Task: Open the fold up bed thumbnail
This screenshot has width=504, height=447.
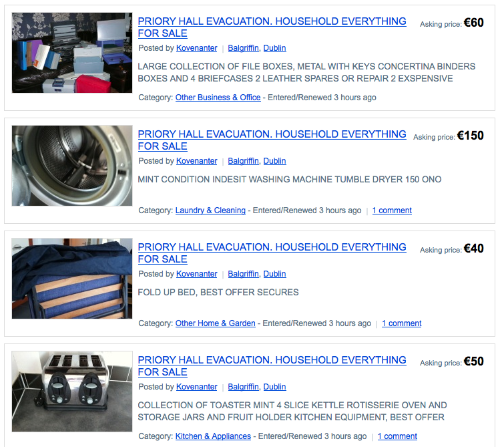Action: (72, 279)
